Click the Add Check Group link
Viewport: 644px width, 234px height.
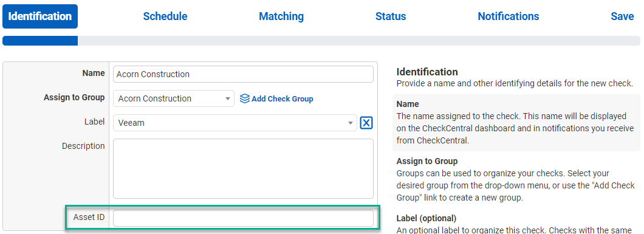(x=282, y=99)
